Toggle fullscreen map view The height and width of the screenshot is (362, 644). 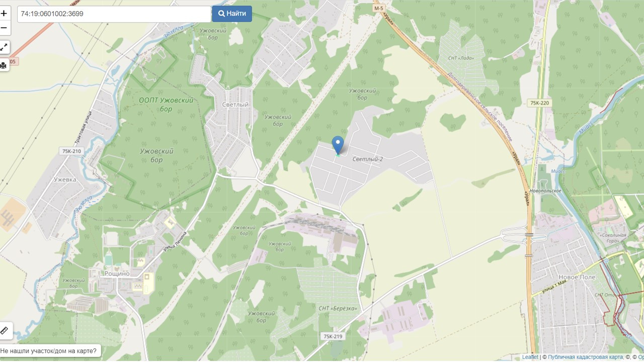[4, 47]
